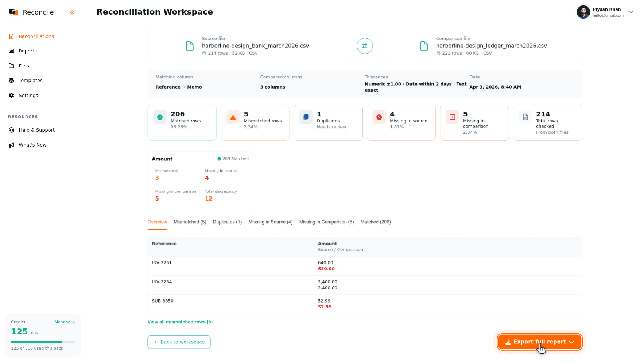644x362 pixels.
Task: Open the Reports sidebar item
Action: pyautogui.click(x=28, y=51)
